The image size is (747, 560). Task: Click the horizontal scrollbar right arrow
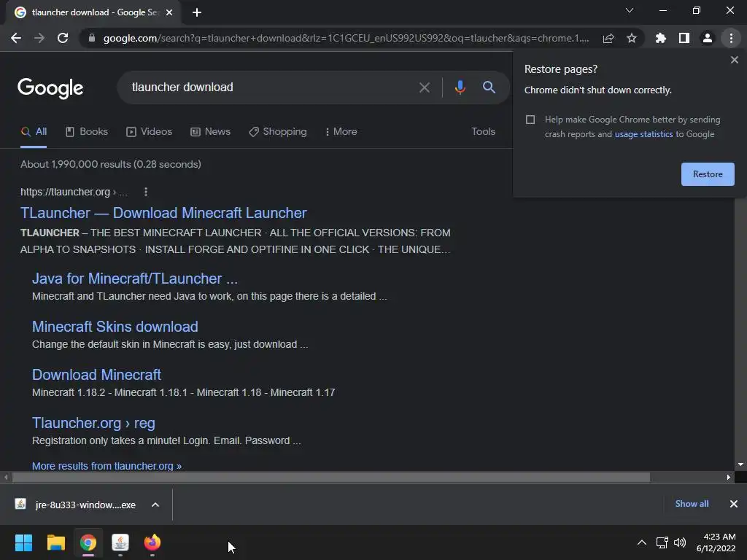click(x=729, y=477)
